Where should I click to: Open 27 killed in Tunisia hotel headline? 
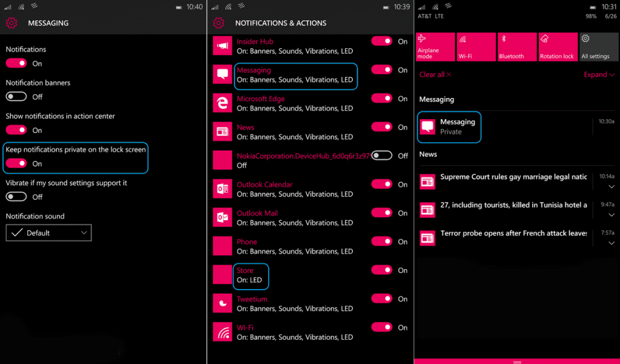(513, 205)
